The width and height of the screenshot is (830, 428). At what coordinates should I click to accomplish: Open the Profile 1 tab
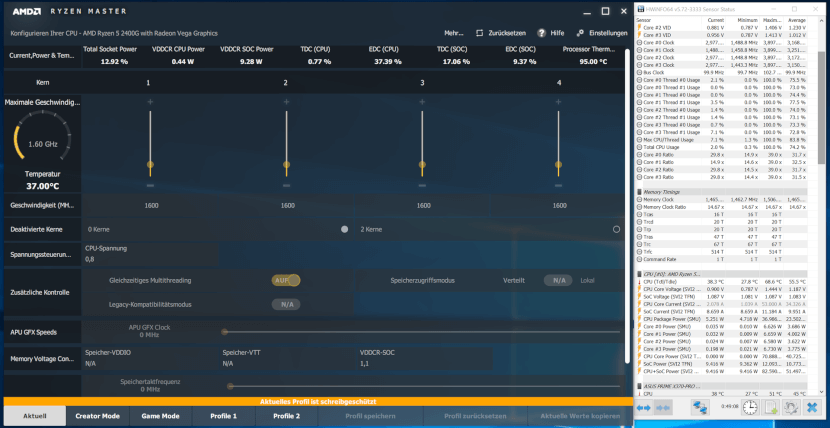(223, 416)
